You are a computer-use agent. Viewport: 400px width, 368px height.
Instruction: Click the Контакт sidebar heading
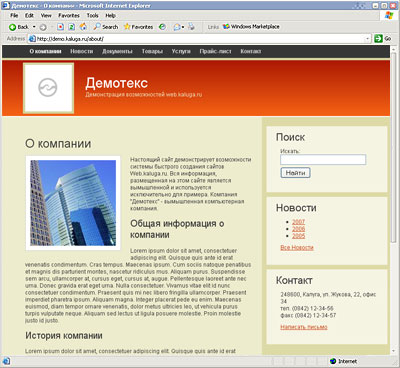pyautogui.click(x=294, y=281)
